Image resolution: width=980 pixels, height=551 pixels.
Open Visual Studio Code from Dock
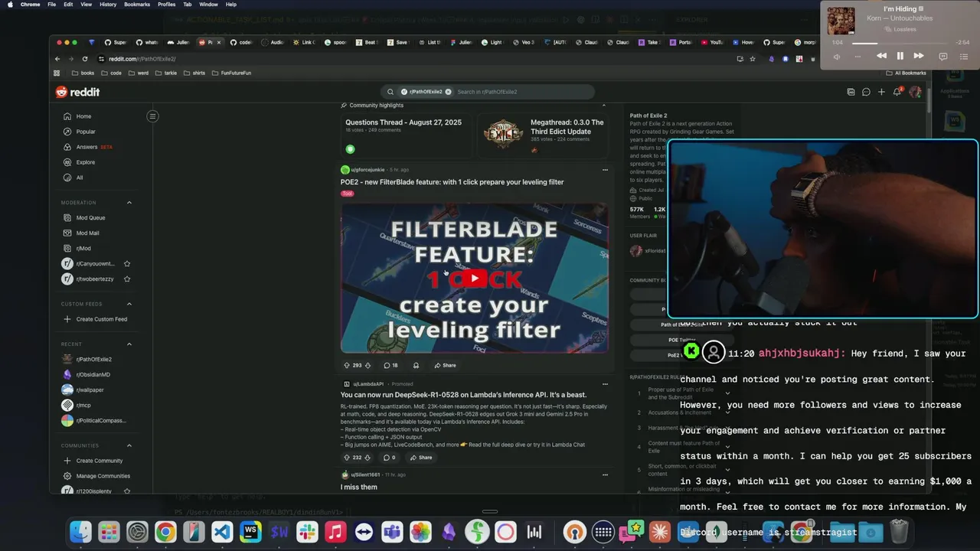[222, 532]
